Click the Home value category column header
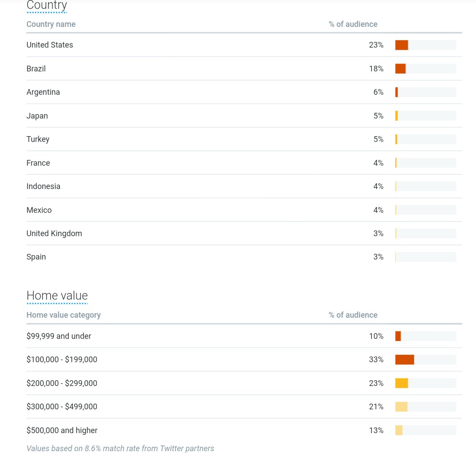 click(x=63, y=315)
